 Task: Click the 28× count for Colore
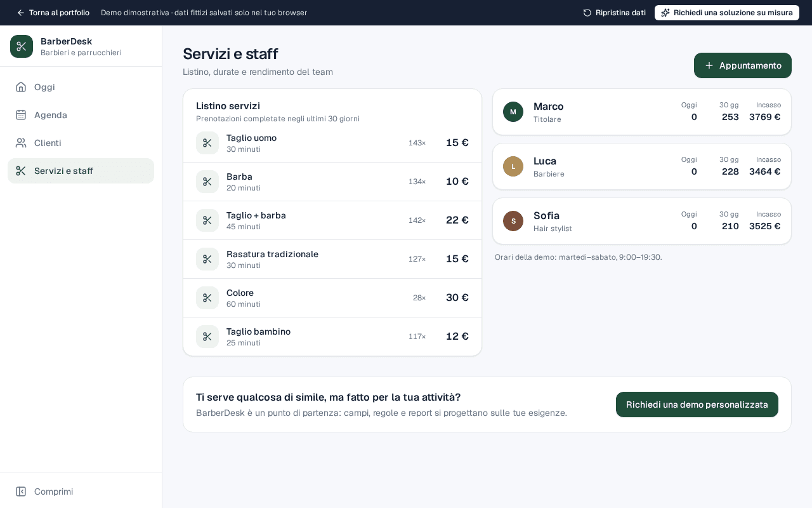click(x=419, y=298)
